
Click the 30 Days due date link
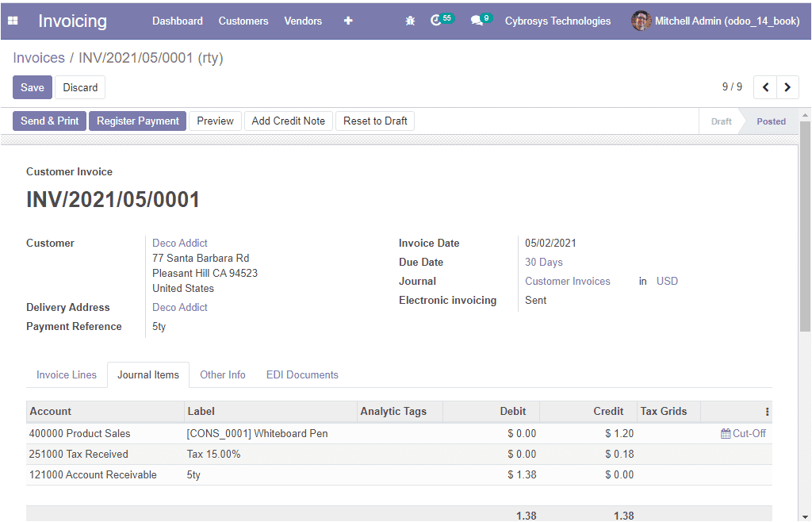(x=544, y=262)
